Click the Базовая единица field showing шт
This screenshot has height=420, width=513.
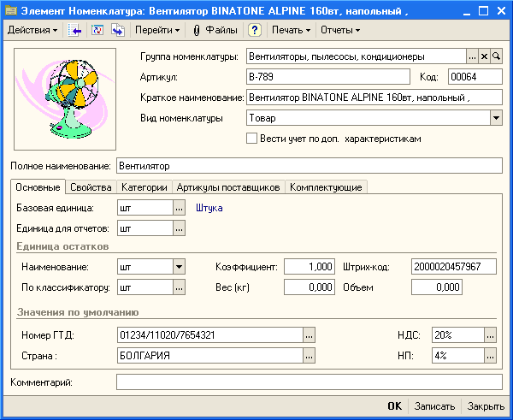click(145, 208)
